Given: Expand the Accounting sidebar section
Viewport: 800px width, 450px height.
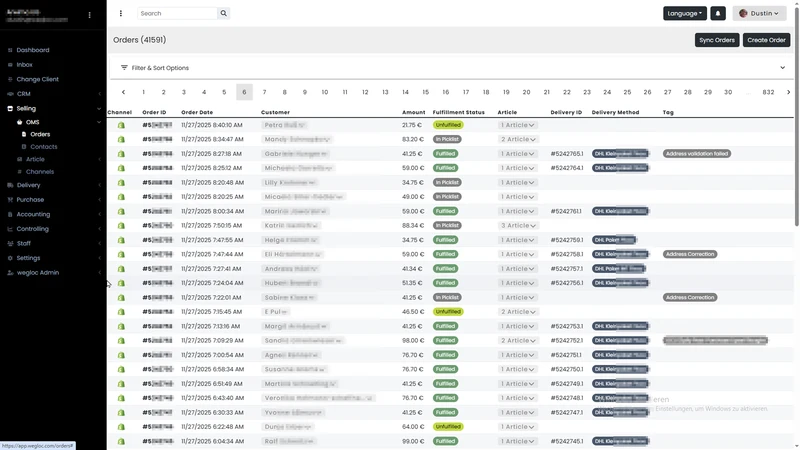Looking at the screenshot, I should (99, 214).
